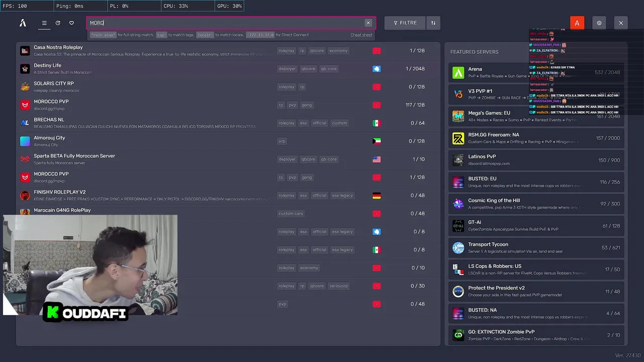Click the Marocain G4NG RolePlay server icon
The image size is (644, 362).
point(25,213)
